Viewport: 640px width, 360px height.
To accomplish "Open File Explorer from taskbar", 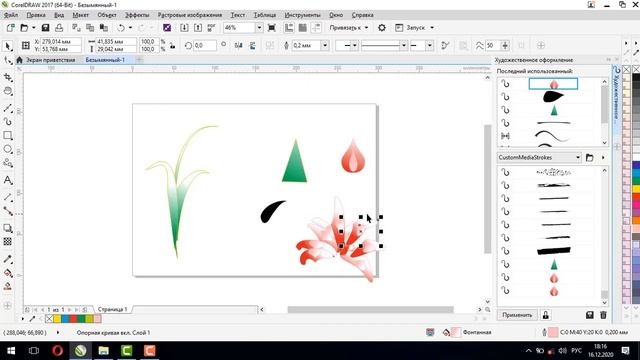I will (104, 351).
